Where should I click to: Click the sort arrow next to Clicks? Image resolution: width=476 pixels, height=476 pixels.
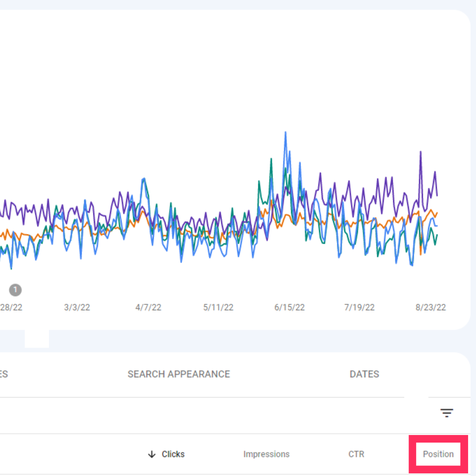152,454
